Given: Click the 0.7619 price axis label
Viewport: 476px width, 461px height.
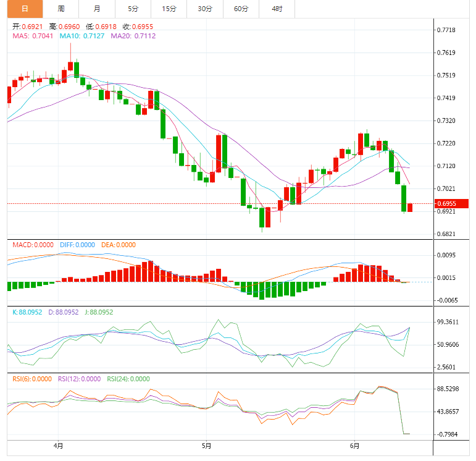Looking at the screenshot, I should click(x=446, y=53).
